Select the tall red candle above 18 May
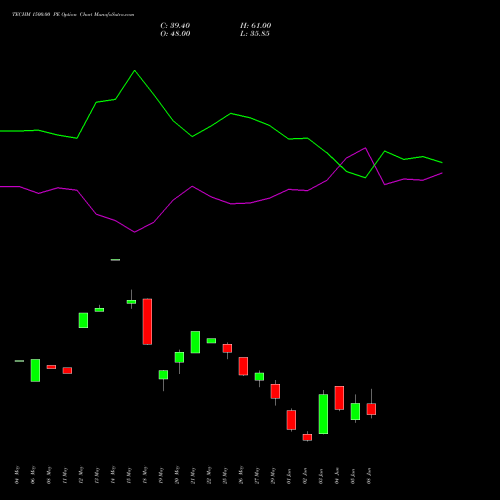Screen dimensions: 500x500 [147, 322]
